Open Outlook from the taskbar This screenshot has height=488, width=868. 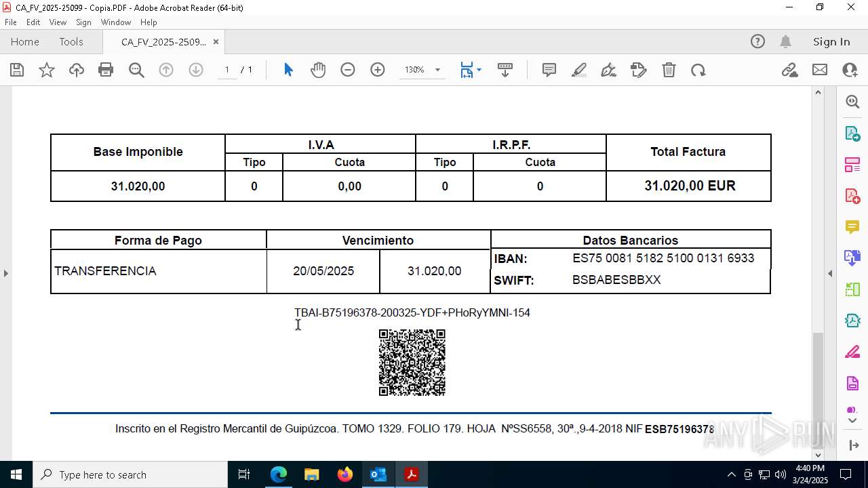click(x=378, y=474)
